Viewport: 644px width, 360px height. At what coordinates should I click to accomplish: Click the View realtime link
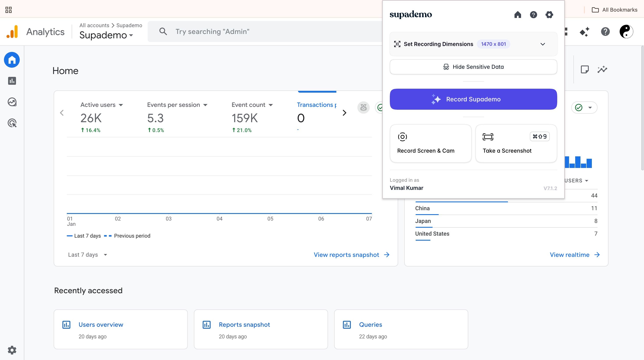pyautogui.click(x=575, y=255)
